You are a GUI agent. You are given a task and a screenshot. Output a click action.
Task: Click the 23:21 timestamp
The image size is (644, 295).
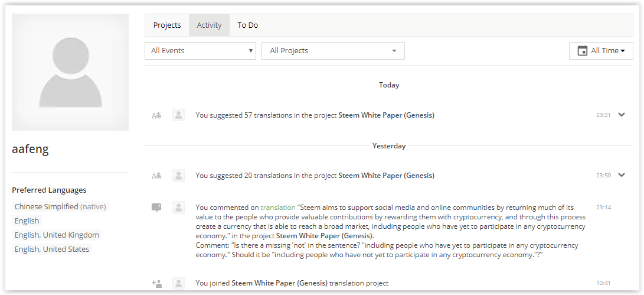(x=603, y=115)
